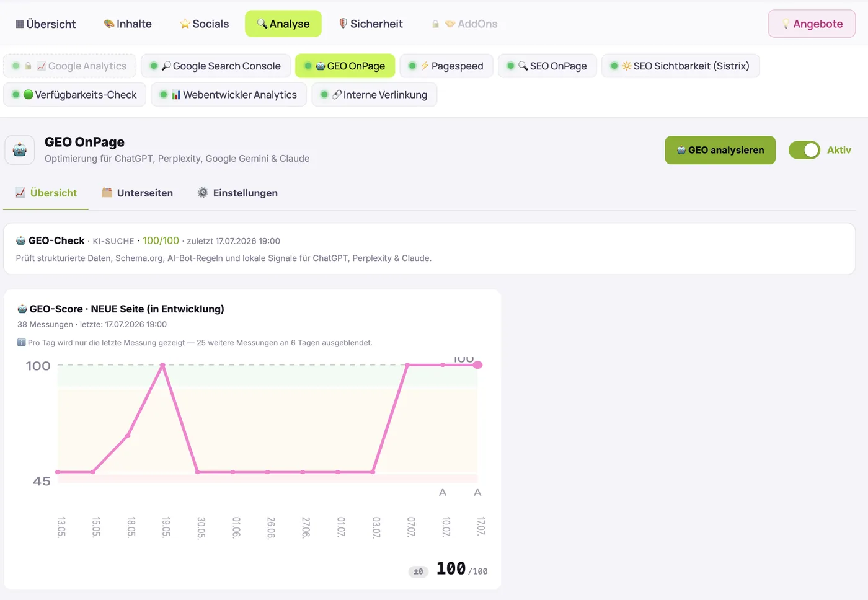Click the star icon on Socials
The width and height of the screenshot is (868, 600).
pos(185,24)
